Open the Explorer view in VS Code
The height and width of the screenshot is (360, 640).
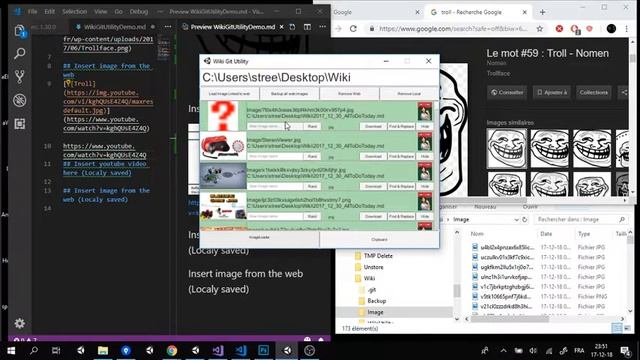(19, 31)
